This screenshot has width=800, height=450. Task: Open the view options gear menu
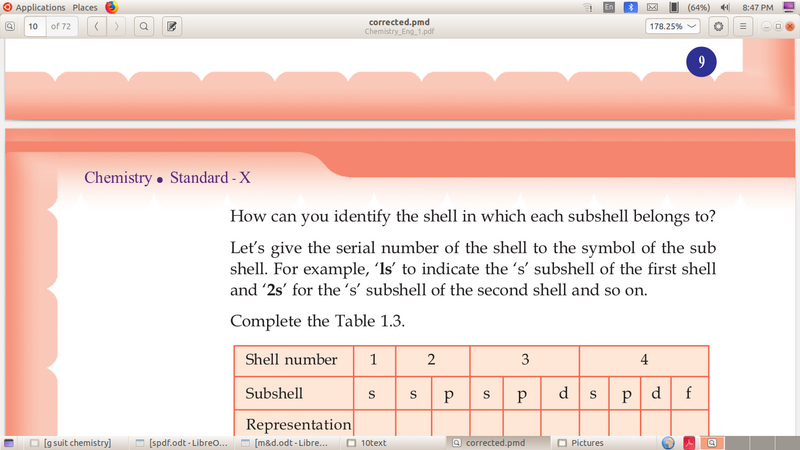(718, 26)
